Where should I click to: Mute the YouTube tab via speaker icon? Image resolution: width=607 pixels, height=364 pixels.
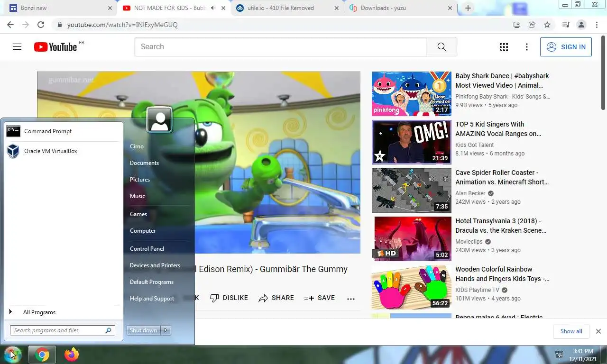pos(213,8)
